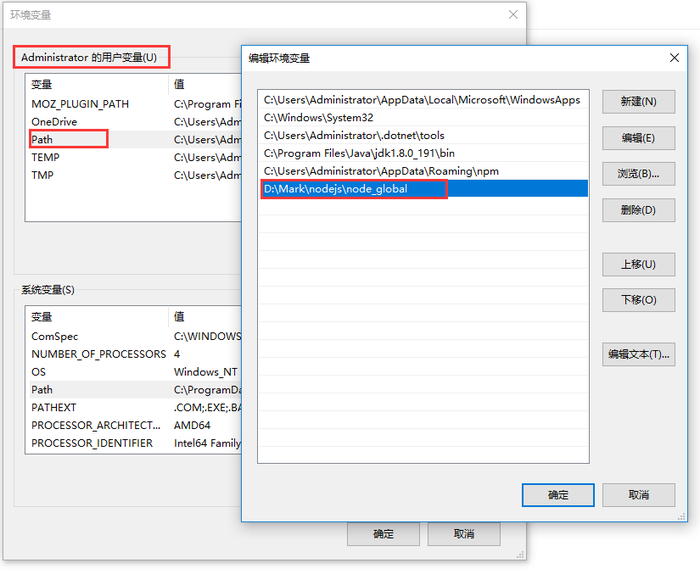Select the jdk1.8.0_191\bin path entry
Screen dimensions: 700x574
coord(423,154)
